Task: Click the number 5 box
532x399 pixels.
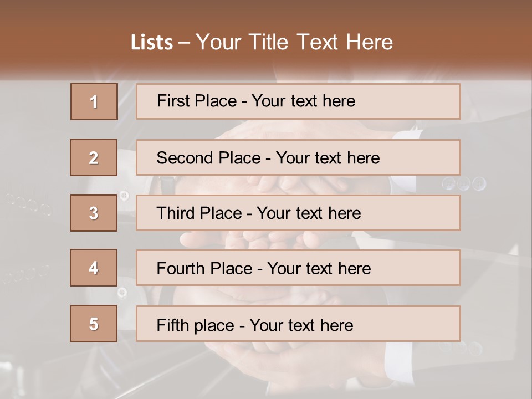Action: (94, 324)
